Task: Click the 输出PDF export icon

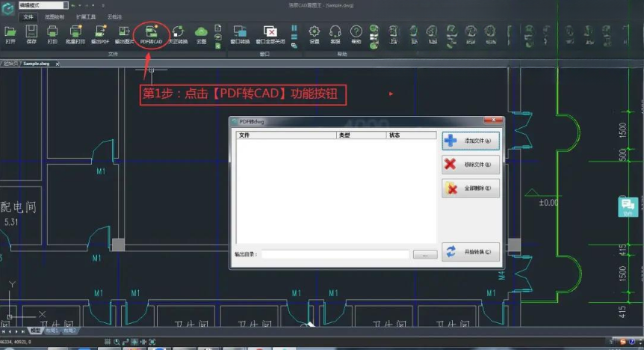Action: 100,34
